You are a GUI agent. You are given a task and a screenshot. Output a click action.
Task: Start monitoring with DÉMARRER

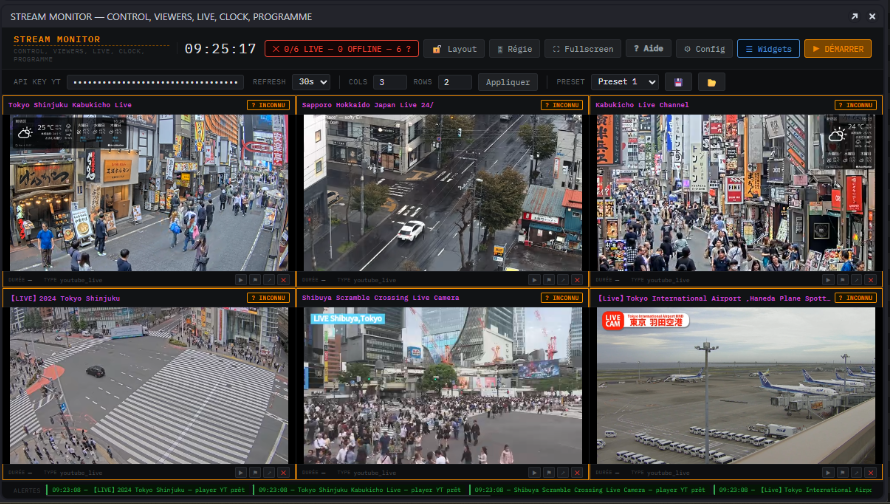click(838, 49)
